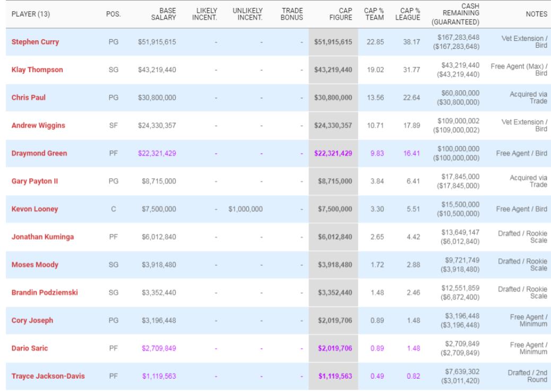Go to Jonathan Kuminga's contract page
Viewport: 551px width, 392px height.
(x=42, y=237)
